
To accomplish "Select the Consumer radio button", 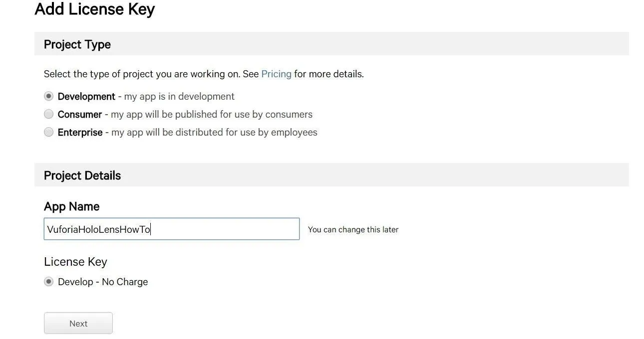I will coord(48,114).
